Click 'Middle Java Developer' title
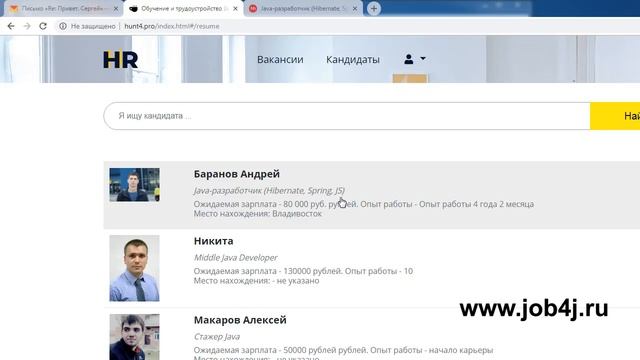 (x=236, y=258)
